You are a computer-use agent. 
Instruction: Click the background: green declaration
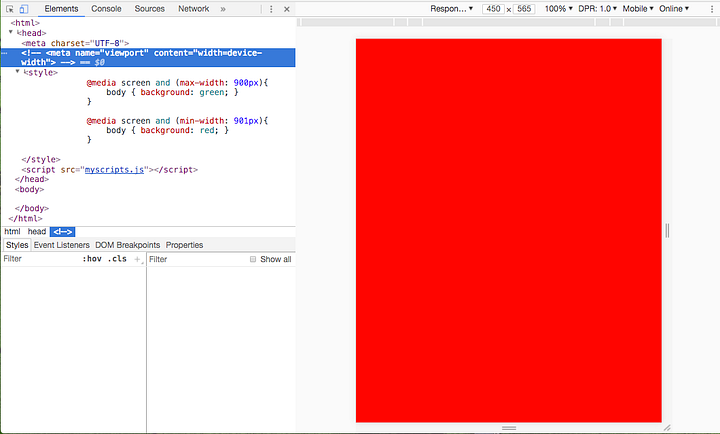(184, 92)
